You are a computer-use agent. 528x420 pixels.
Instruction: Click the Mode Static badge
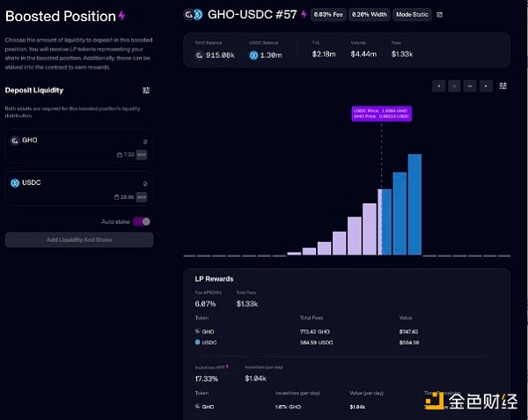pyautogui.click(x=412, y=15)
